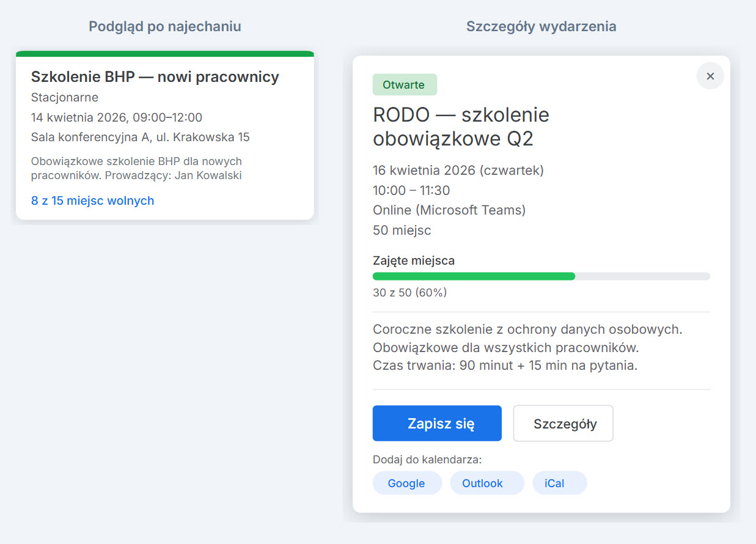Click the 30 z 50 (60%) caption
The image size is (756, 544).
click(409, 293)
